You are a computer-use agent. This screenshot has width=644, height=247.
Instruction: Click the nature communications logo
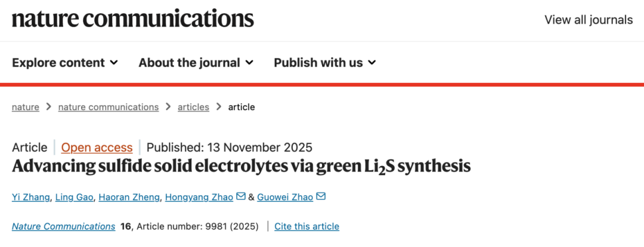pos(133,19)
